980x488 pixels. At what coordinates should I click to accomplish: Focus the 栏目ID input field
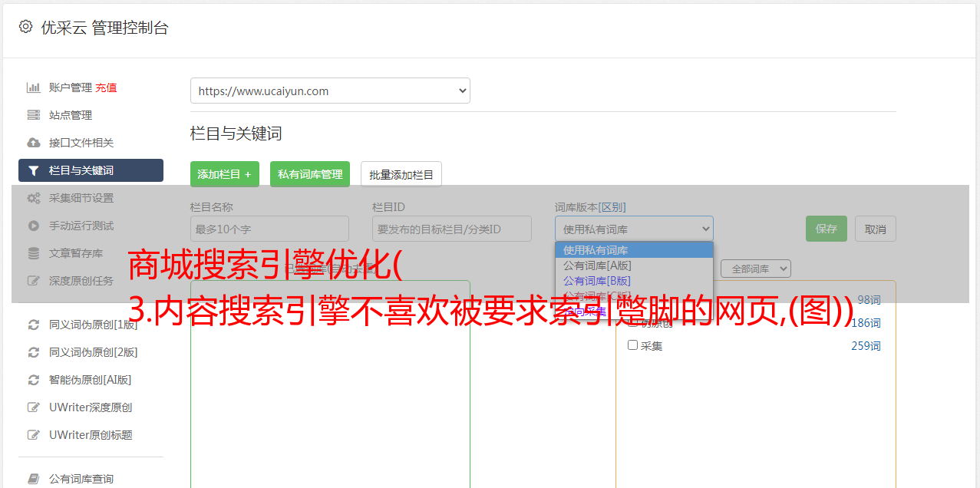[x=452, y=229]
